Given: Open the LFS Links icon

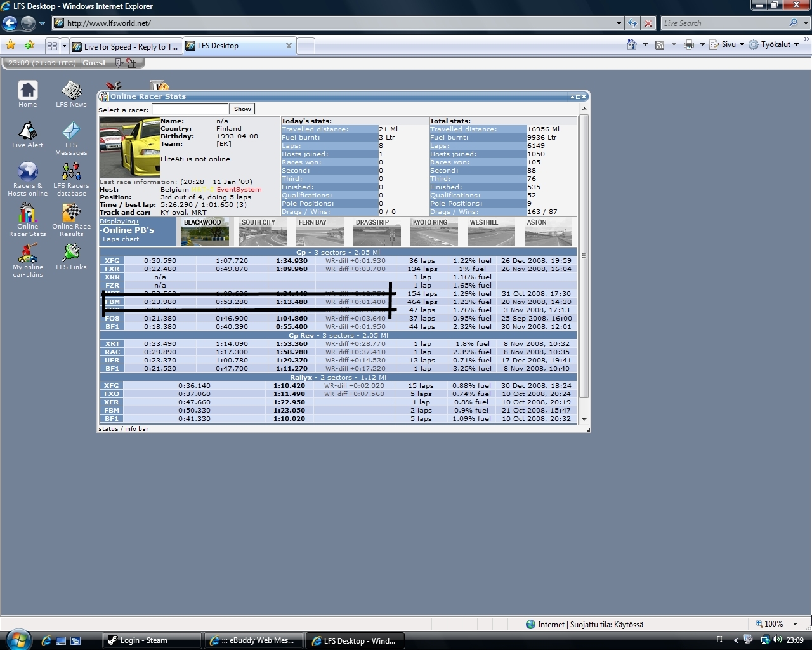Looking at the screenshot, I should [71, 253].
